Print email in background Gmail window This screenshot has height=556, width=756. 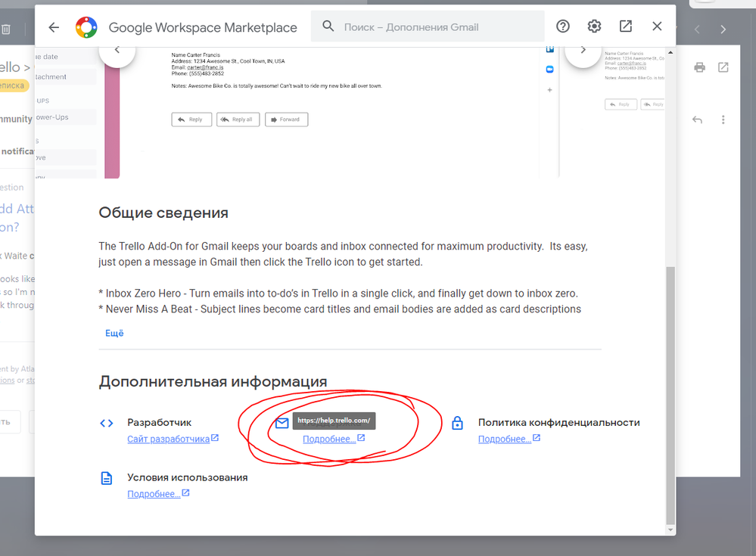point(699,67)
